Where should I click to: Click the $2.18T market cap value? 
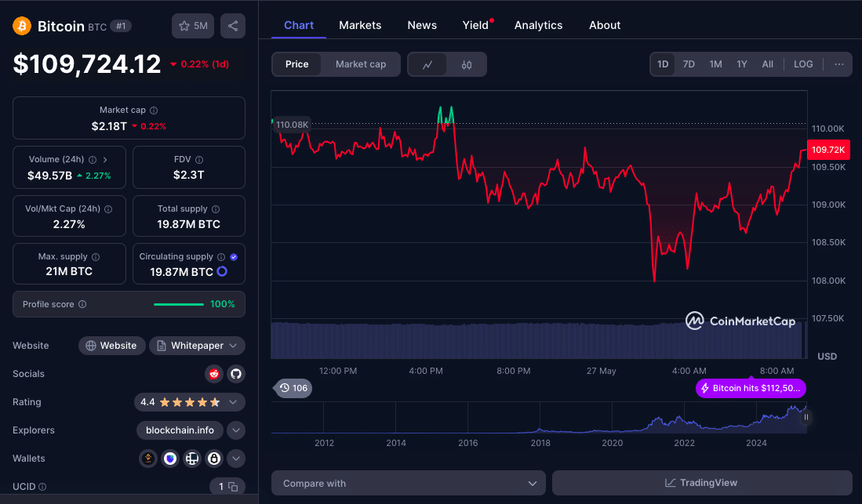coord(109,126)
